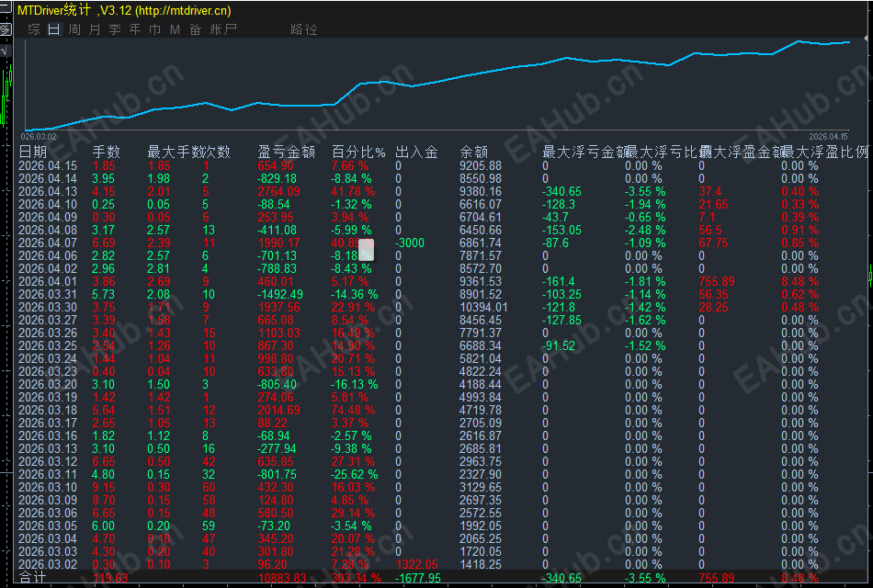873x588 pixels.
Task: Open the 月 monthly statistics tab
Action: tap(95, 29)
